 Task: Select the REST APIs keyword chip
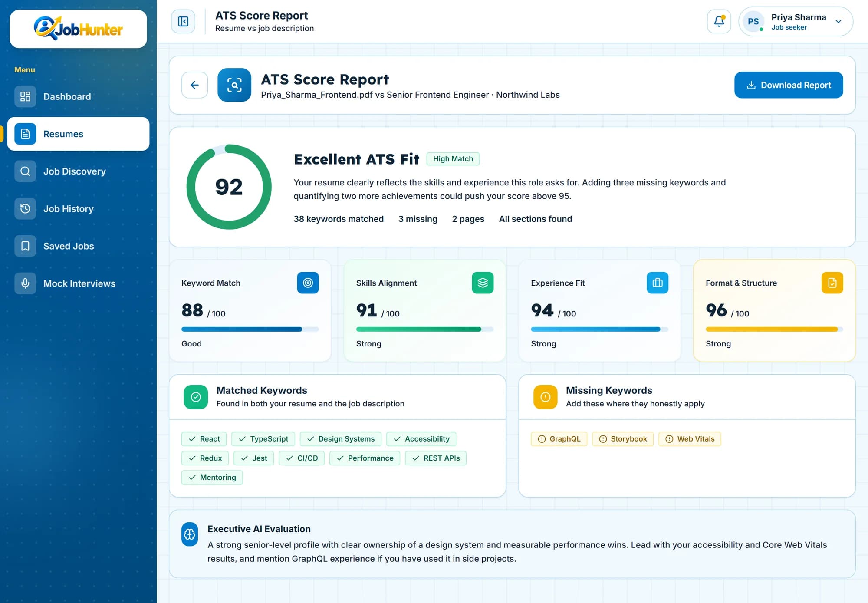tap(435, 458)
